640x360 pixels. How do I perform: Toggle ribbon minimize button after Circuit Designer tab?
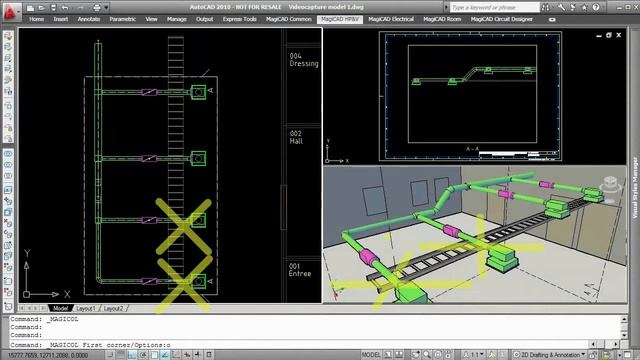[552, 20]
